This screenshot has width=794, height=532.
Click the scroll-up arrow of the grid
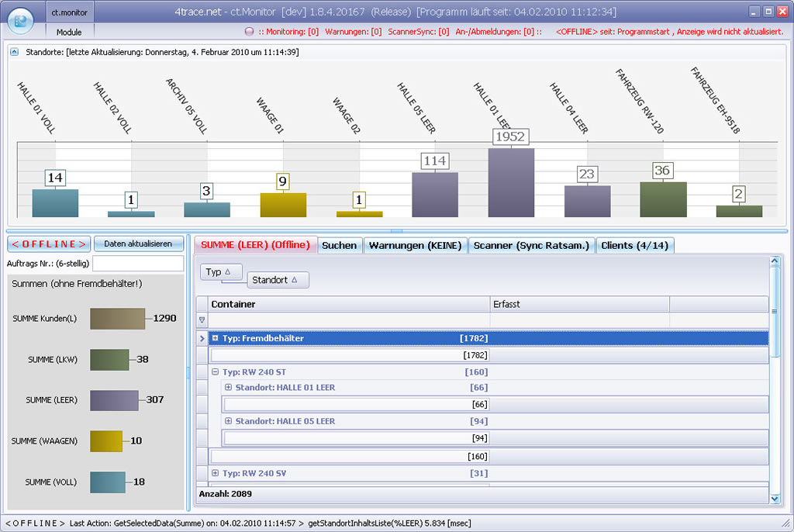774,262
